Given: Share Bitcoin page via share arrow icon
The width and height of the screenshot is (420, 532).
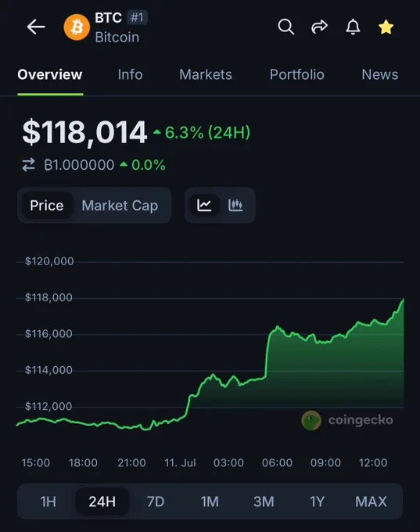Looking at the screenshot, I should (x=319, y=27).
